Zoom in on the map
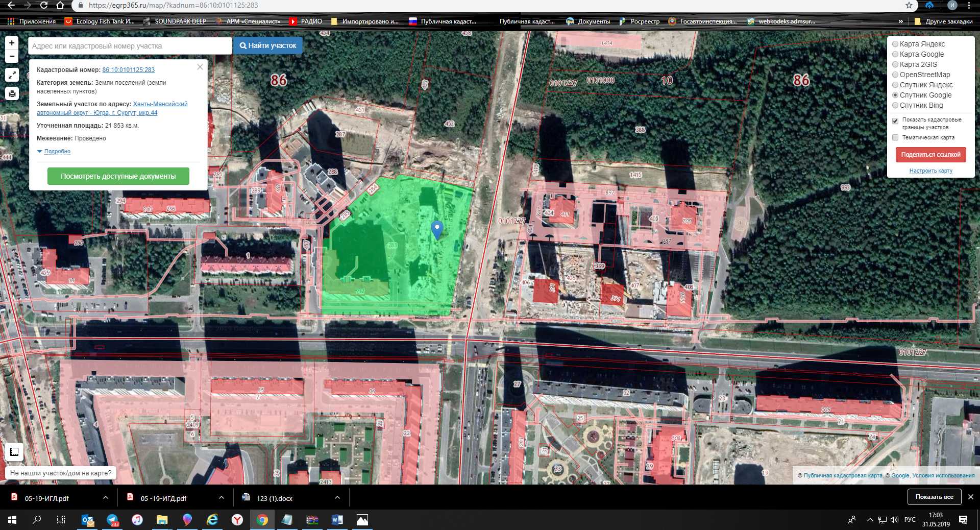980x530 pixels. click(12, 43)
